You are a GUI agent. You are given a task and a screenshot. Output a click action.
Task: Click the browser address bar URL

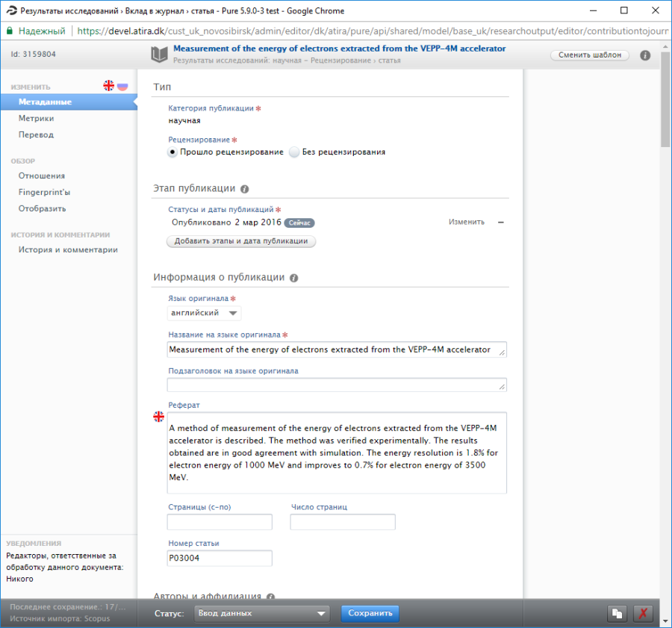pos(373,31)
